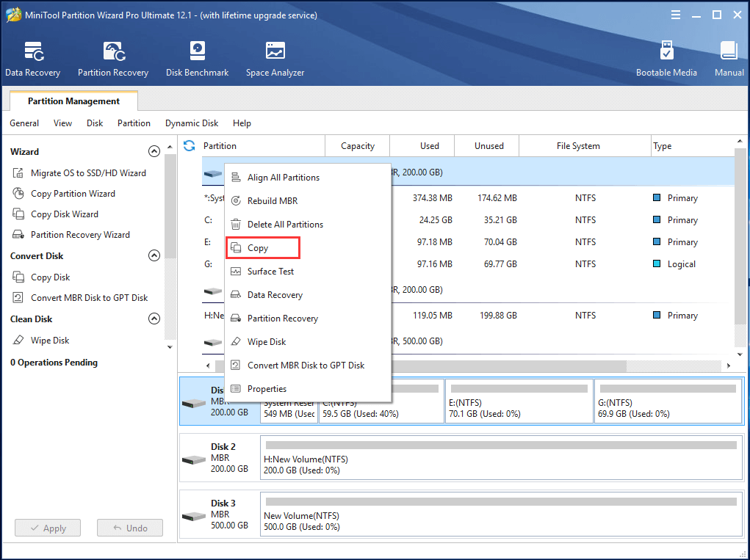
Task: Click the Migrate OS to SSD/HD Wizard icon
Action: click(x=18, y=173)
